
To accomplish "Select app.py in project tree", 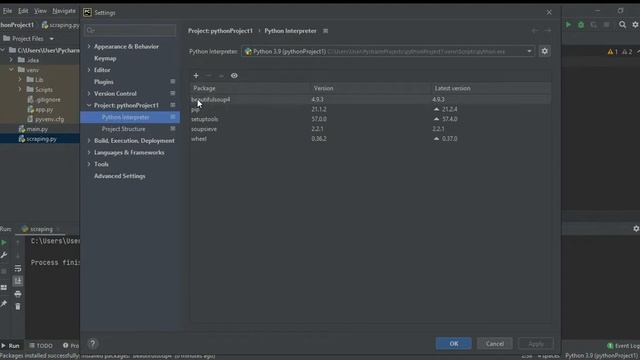I will coord(40,109).
